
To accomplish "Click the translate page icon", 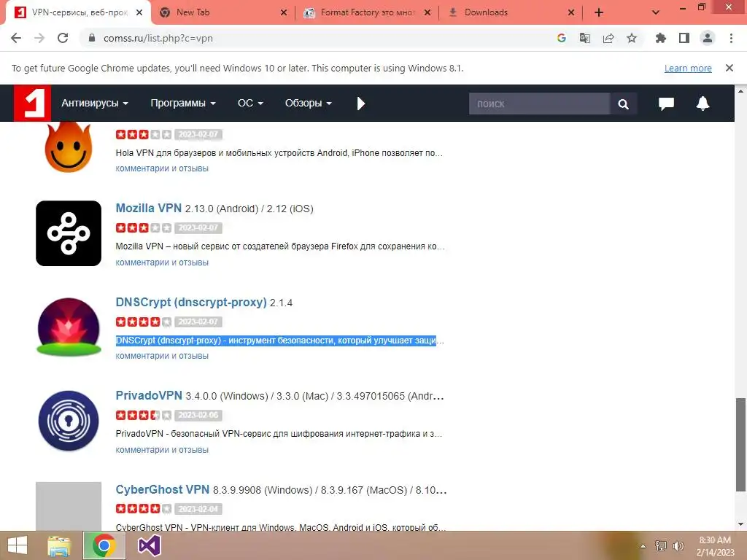I will click(x=584, y=38).
